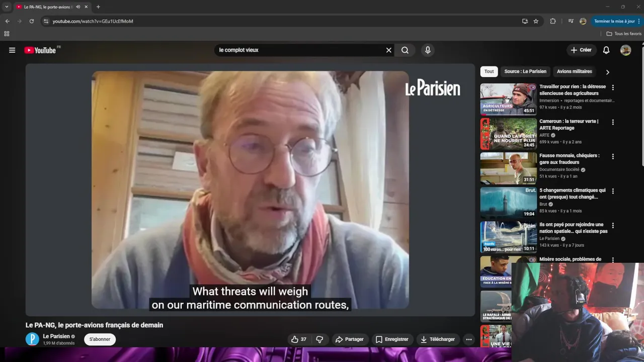
Task: Open options for 'Travailler pour rien' video
Action: pyautogui.click(x=613, y=87)
